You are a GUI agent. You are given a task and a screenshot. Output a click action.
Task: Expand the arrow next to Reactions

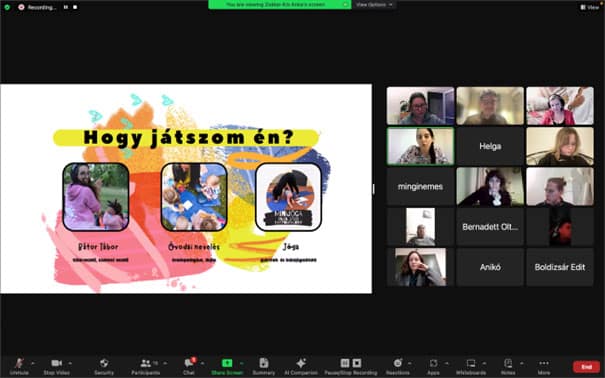pyautogui.click(x=409, y=363)
